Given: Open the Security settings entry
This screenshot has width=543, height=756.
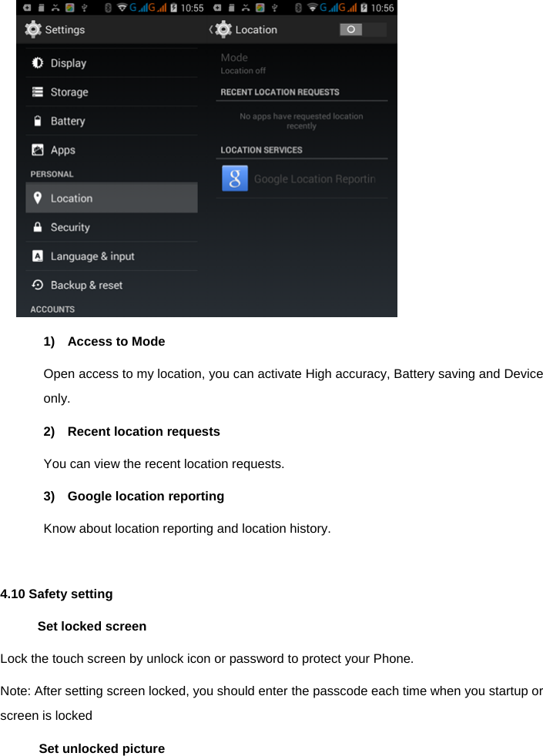Looking at the screenshot, I should [x=70, y=226].
